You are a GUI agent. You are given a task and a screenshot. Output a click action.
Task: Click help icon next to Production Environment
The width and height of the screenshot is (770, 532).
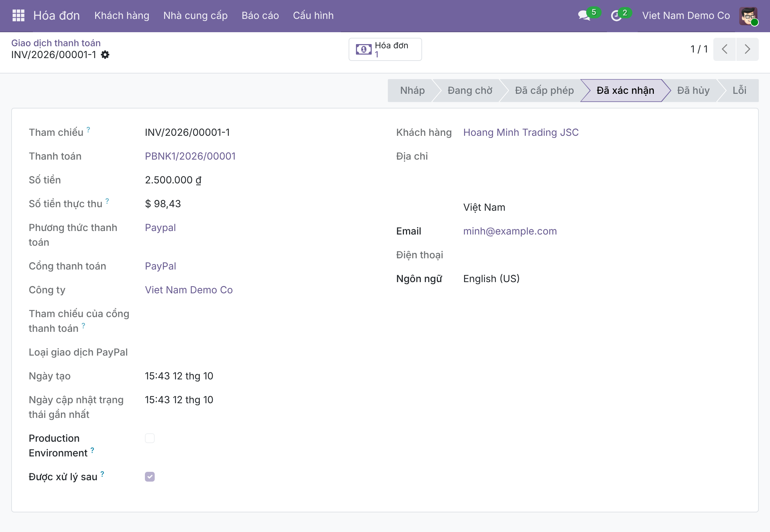pyautogui.click(x=92, y=450)
